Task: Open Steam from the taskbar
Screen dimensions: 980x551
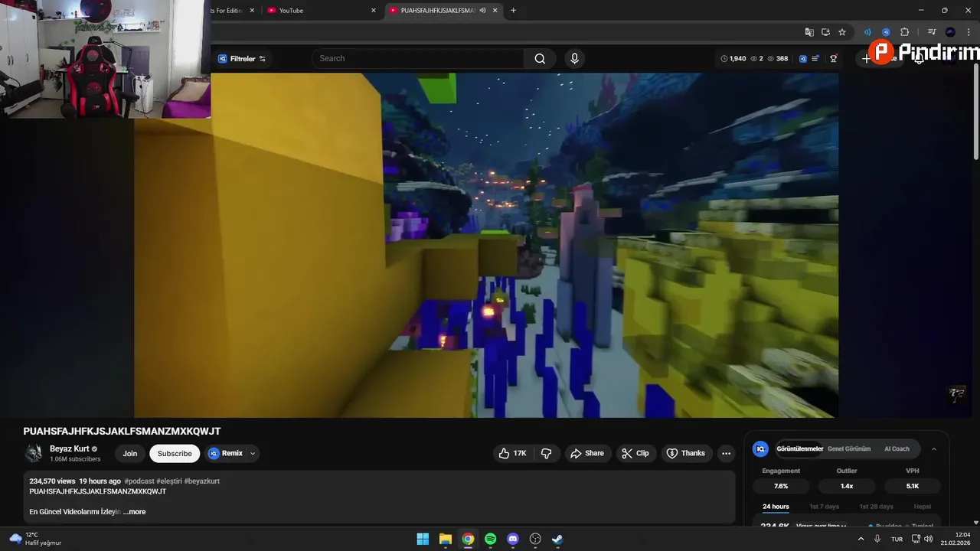Action: pyautogui.click(x=558, y=539)
